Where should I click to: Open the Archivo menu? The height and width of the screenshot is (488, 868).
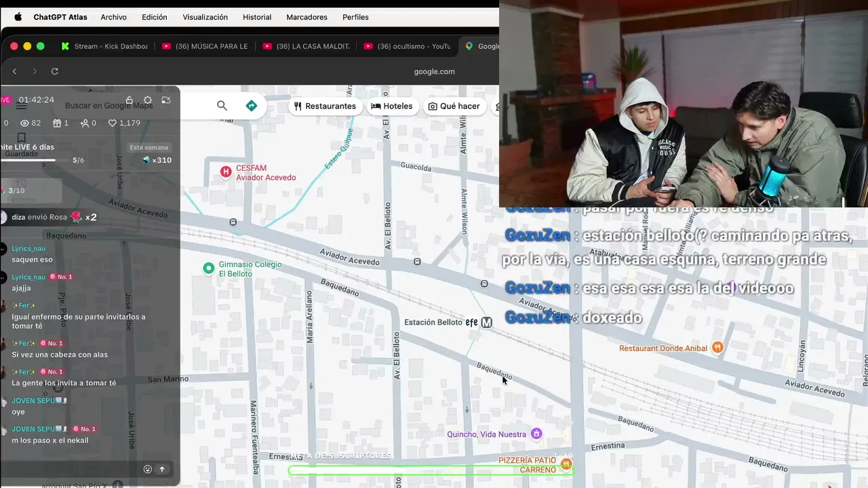tap(113, 17)
